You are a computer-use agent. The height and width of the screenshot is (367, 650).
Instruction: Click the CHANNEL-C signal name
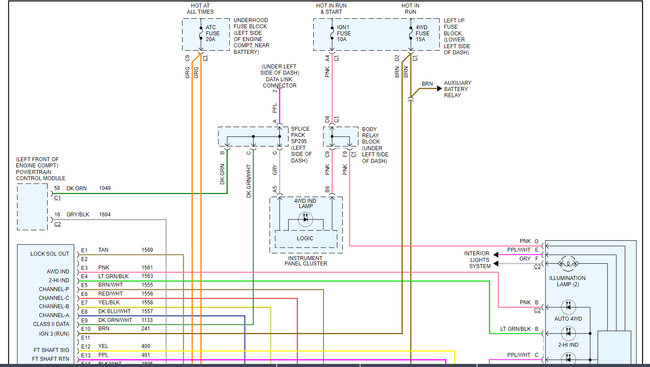pos(54,298)
